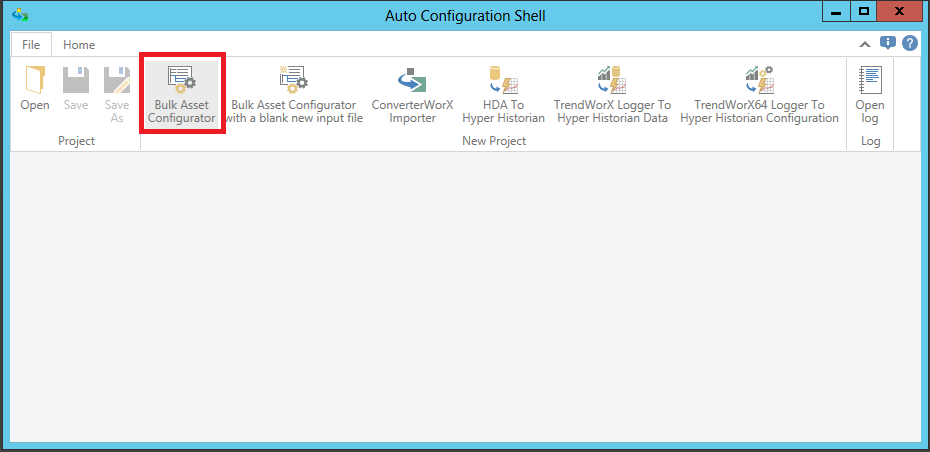Click the Save project button

[x=76, y=90]
